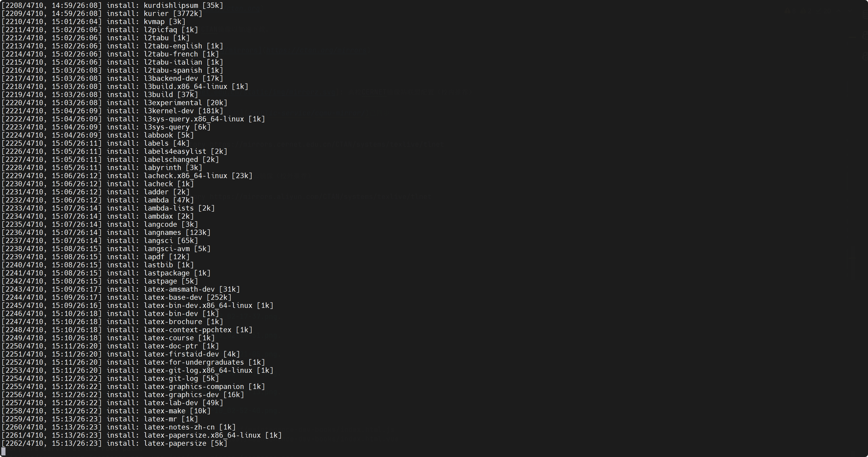Click the l3kernel-dev package text
This screenshot has width=868, height=457.
(168, 111)
